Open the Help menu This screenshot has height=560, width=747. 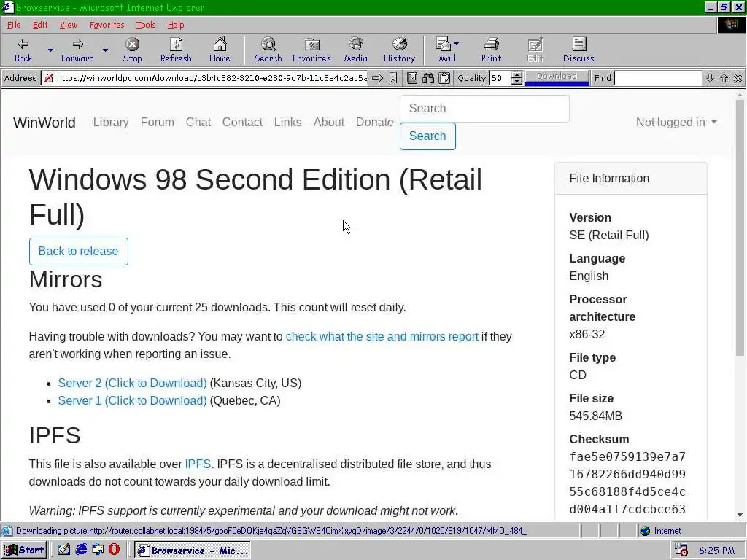pyautogui.click(x=176, y=25)
